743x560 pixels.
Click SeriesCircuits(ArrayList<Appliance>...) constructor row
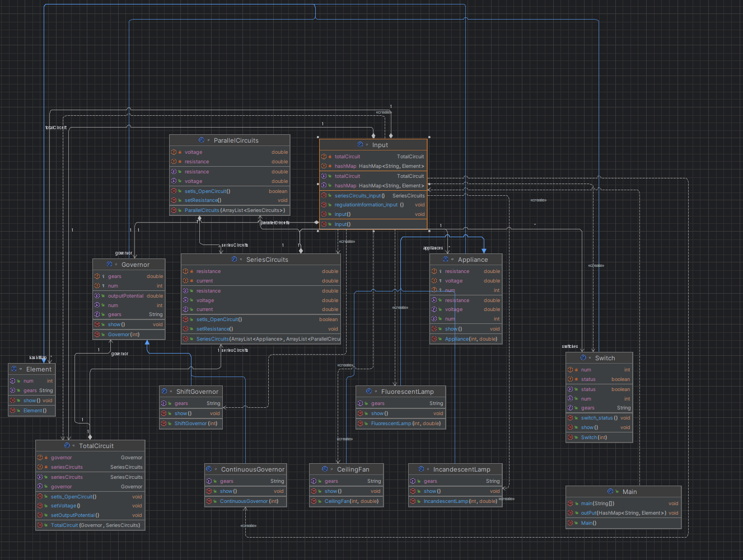coord(261,339)
